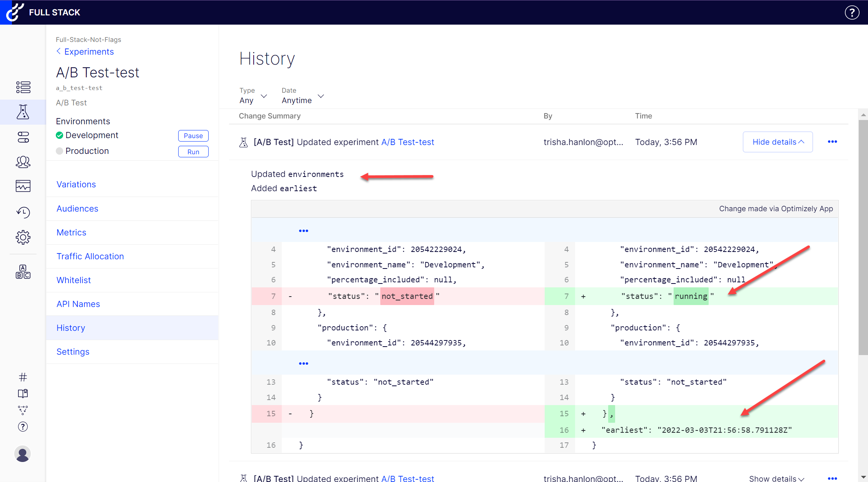Expand hidden diff lines above line 4

click(303, 231)
